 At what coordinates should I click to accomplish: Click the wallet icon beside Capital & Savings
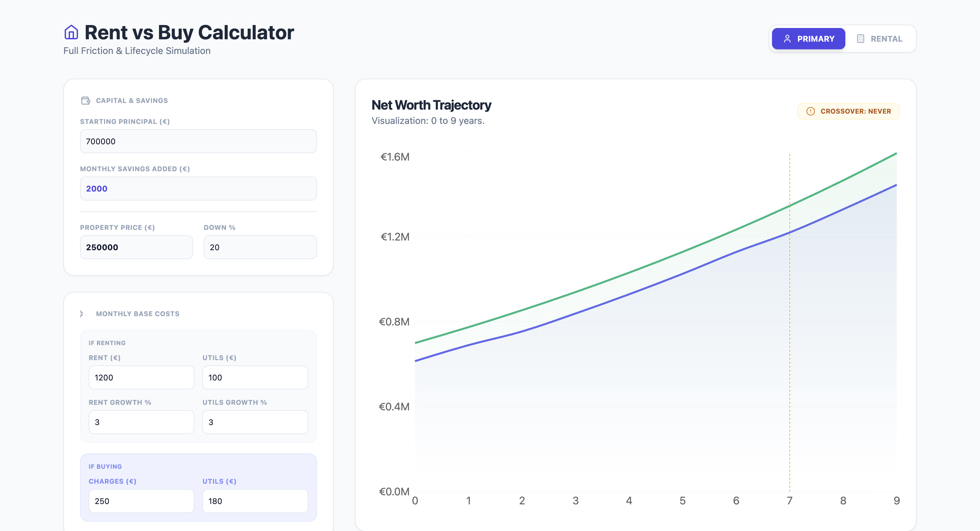(x=86, y=100)
